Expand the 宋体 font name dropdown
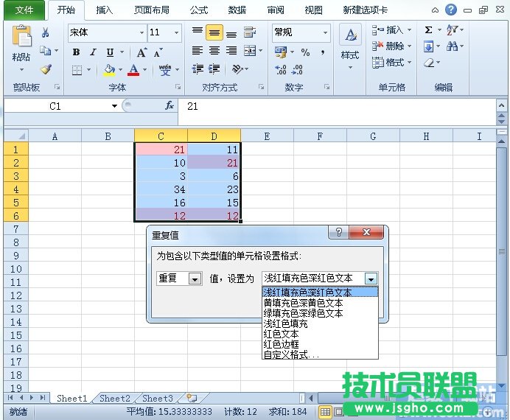Screen dimensions: 510x420 (x=141, y=33)
